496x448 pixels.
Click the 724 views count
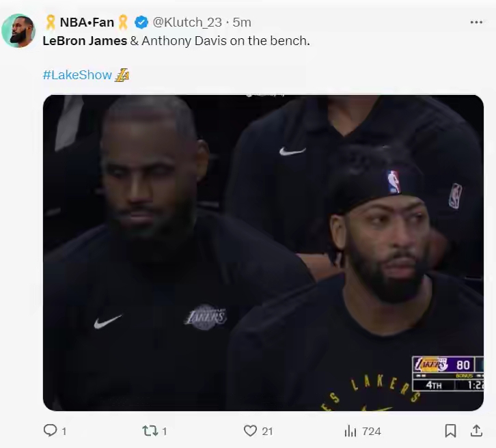pyautogui.click(x=372, y=431)
